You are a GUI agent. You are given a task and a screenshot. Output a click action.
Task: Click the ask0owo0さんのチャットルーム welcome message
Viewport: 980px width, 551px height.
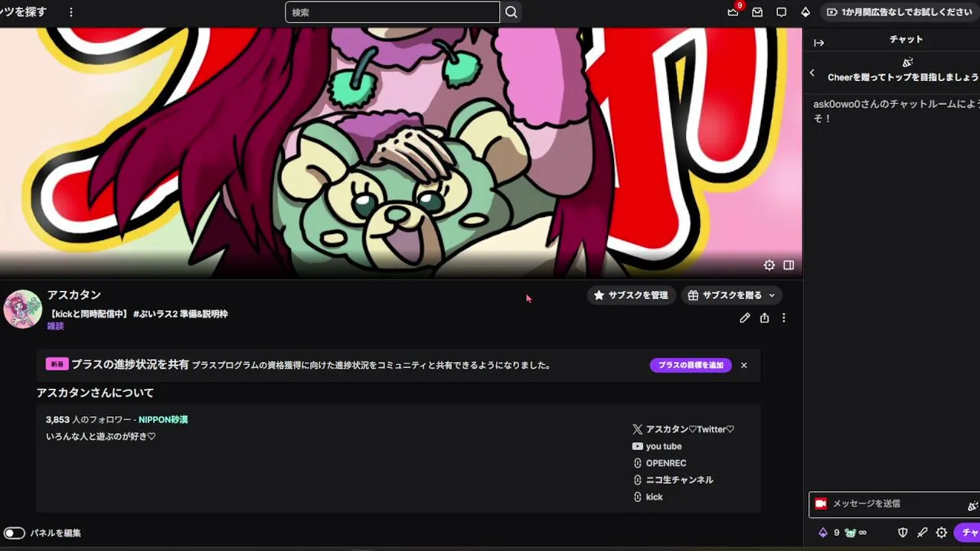(897, 111)
